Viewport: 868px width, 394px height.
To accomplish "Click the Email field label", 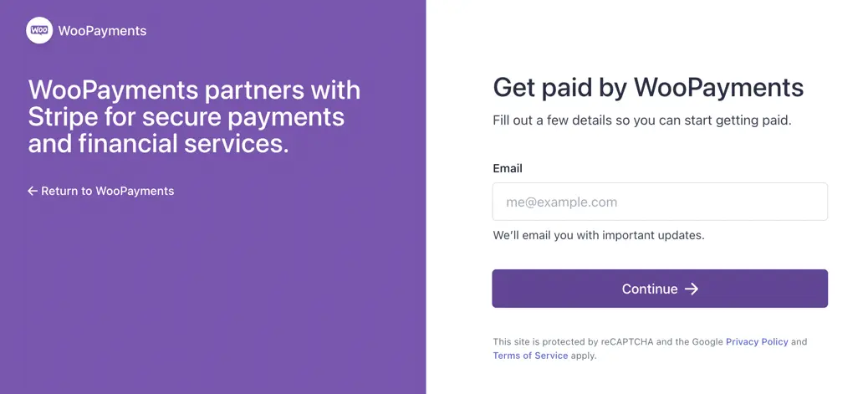I will (508, 168).
